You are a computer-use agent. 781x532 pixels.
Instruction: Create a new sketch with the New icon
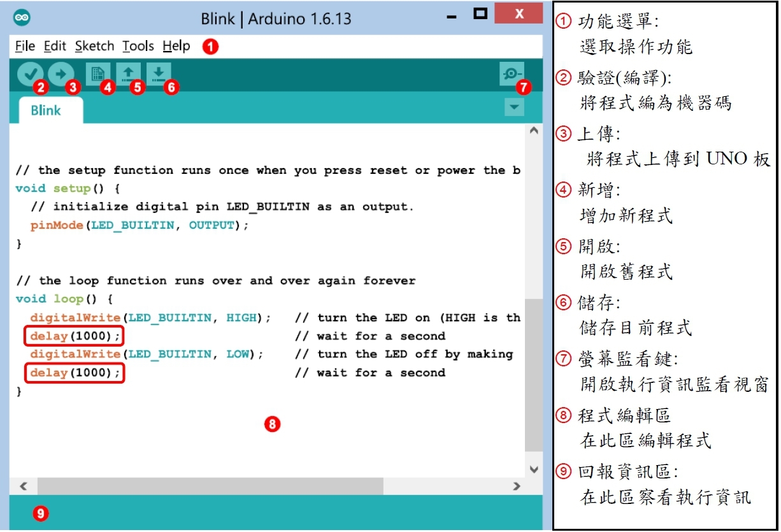click(98, 74)
